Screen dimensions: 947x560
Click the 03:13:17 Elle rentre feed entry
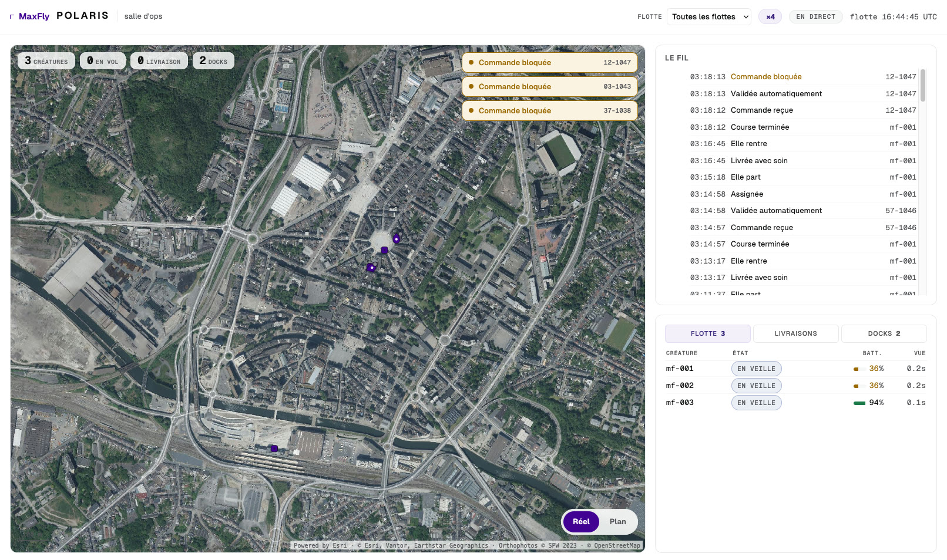tap(802, 261)
